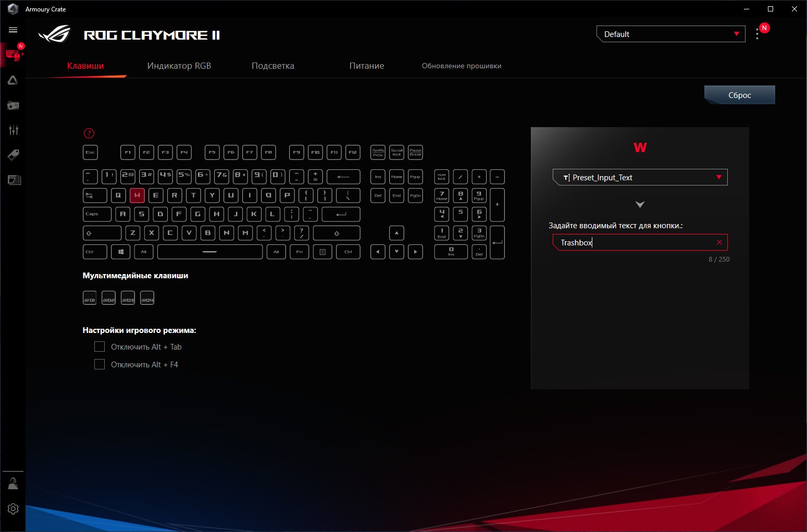Select multimedia key 01
This screenshot has height=532, width=807.
pos(90,298)
